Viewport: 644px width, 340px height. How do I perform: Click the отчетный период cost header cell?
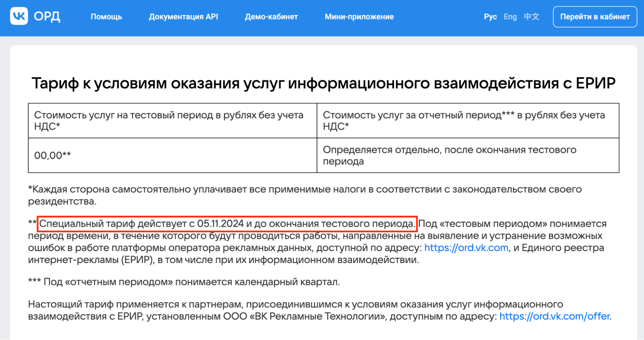(468, 121)
